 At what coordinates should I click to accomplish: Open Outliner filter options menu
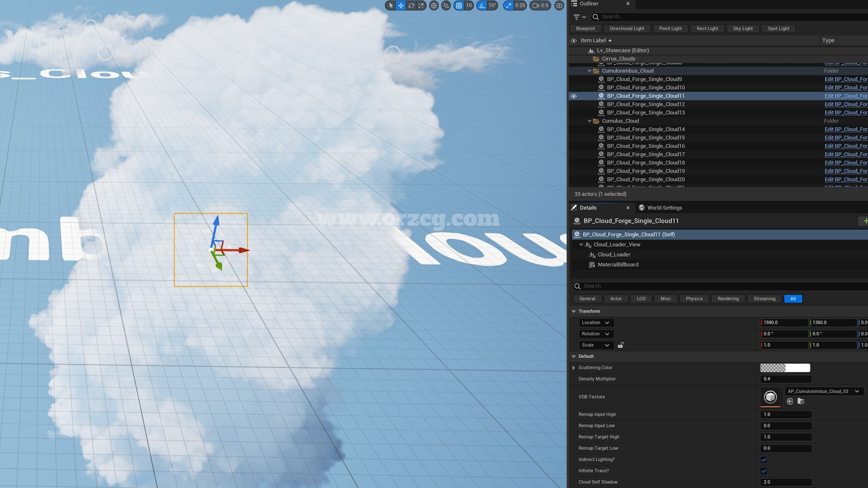pyautogui.click(x=580, y=17)
